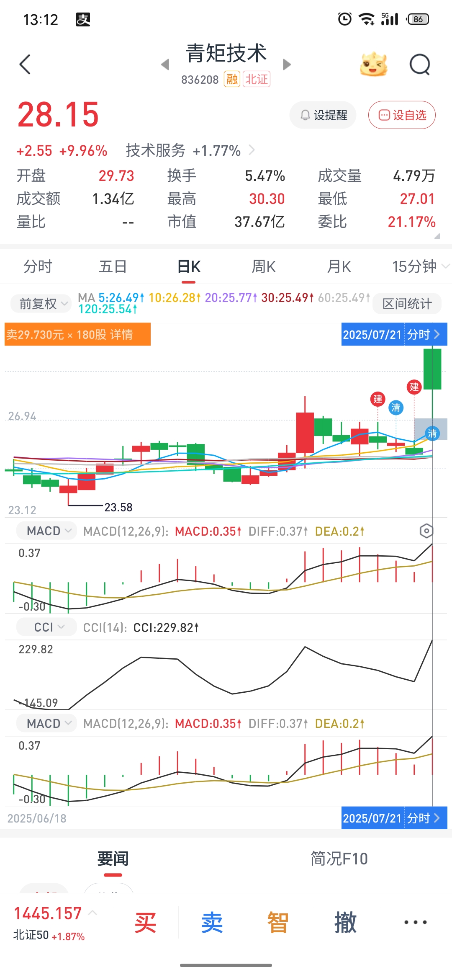
Task: Tap the latest green candlestick
Action: tap(432, 369)
